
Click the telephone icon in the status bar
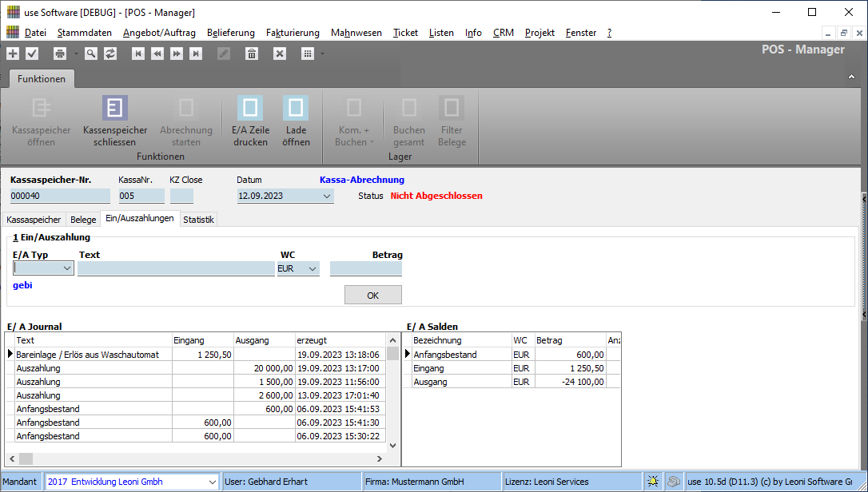point(675,482)
